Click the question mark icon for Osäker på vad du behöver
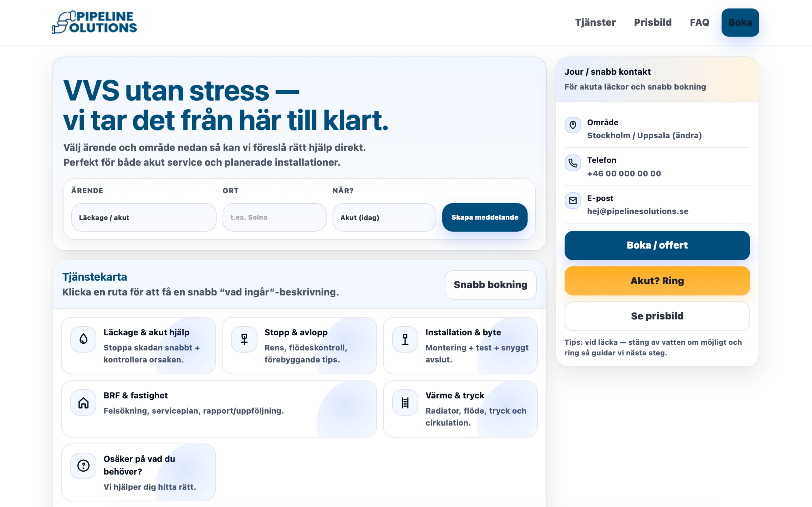This screenshot has width=812, height=507. coord(83,465)
